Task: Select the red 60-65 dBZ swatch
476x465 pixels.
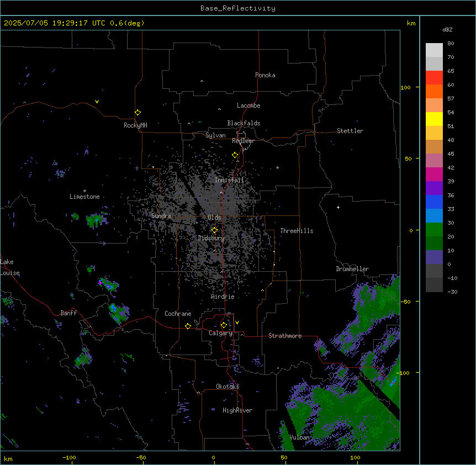Action: 434,78
